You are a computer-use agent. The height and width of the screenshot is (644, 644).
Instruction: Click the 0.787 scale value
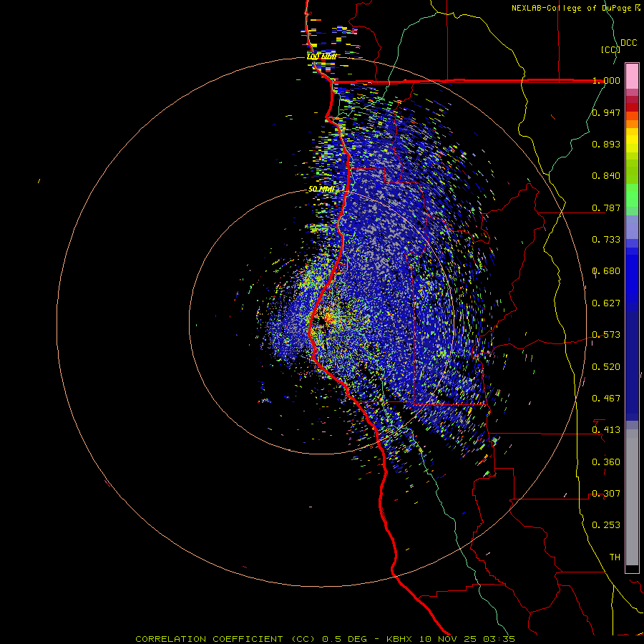coord(606,208)
